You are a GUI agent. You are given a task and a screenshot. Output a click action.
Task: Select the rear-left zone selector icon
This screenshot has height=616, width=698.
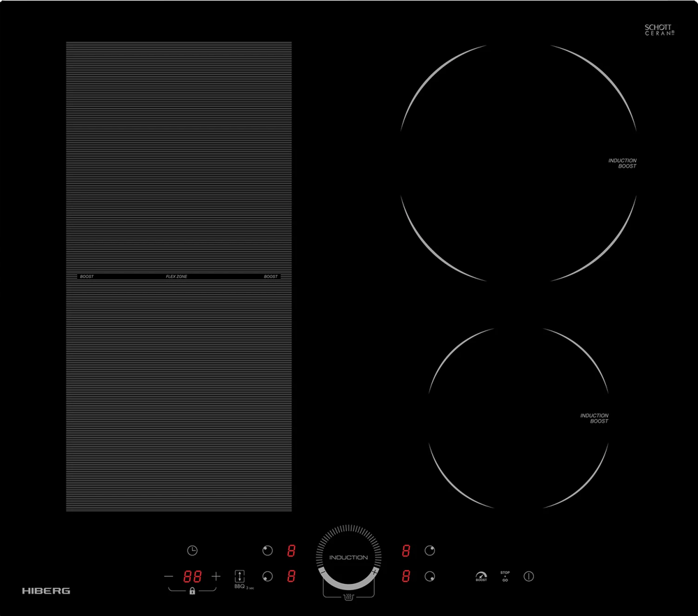click(267, 550)
